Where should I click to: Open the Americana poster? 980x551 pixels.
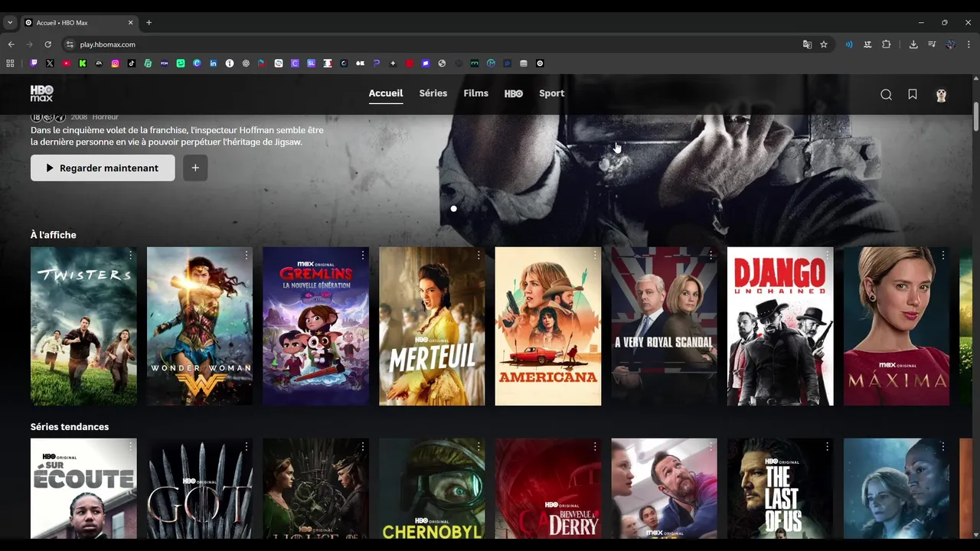548,326
